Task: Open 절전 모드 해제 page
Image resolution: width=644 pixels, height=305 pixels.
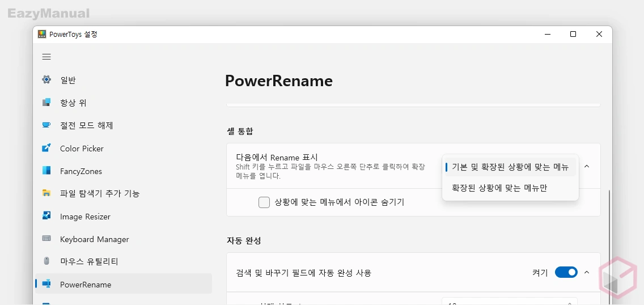Action: (x=124, y=125)
